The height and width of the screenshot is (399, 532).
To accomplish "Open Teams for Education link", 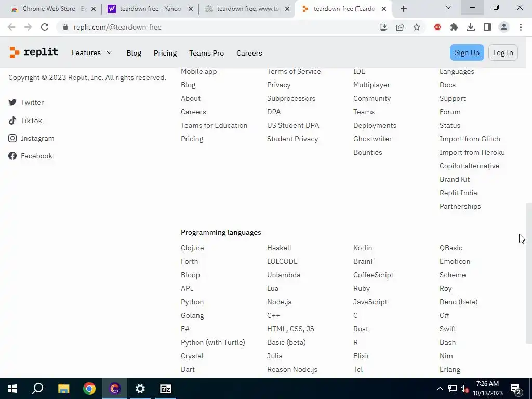I will pyautogui.click(x=214, y=125).
